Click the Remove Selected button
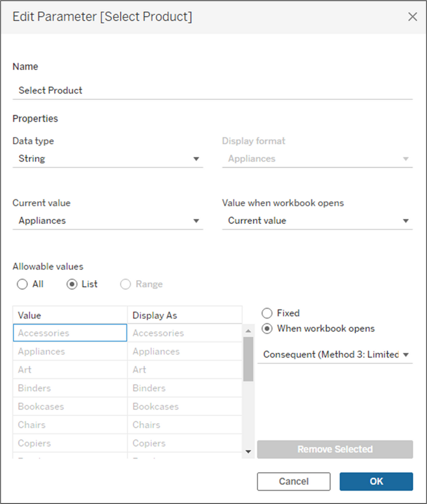The image size is (427, 504). click(335, 449)
